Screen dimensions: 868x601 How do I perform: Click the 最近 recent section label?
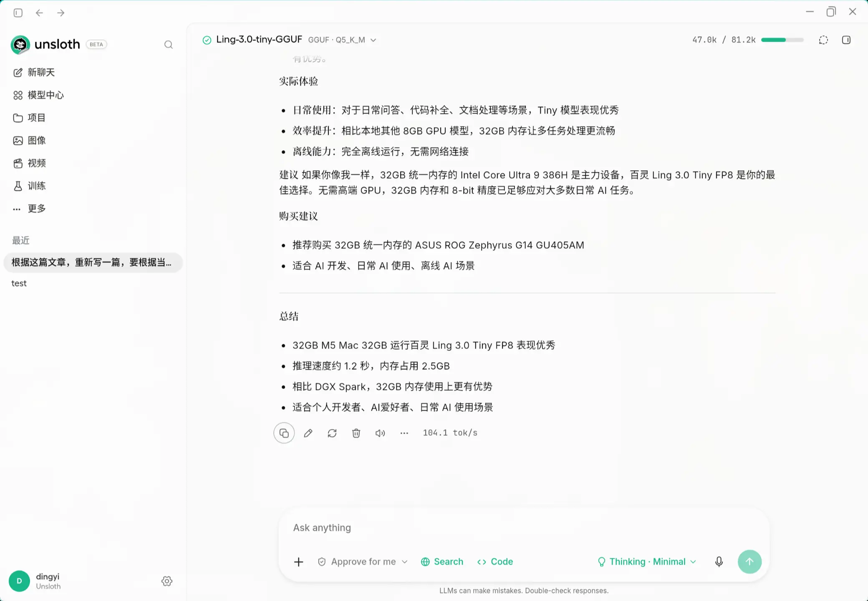(21, 240)
